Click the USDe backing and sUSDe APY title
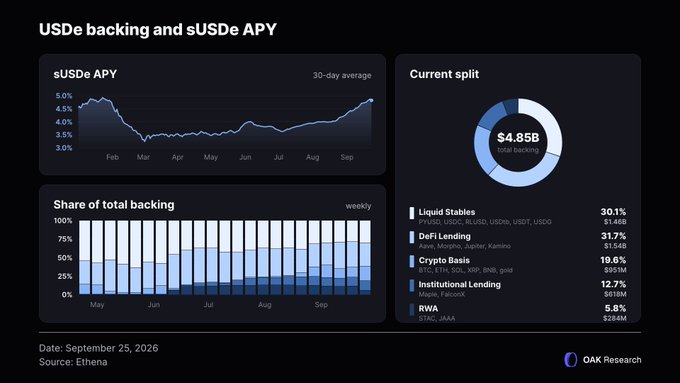This screenshot has height=383, width=680. tap(158, 29)
